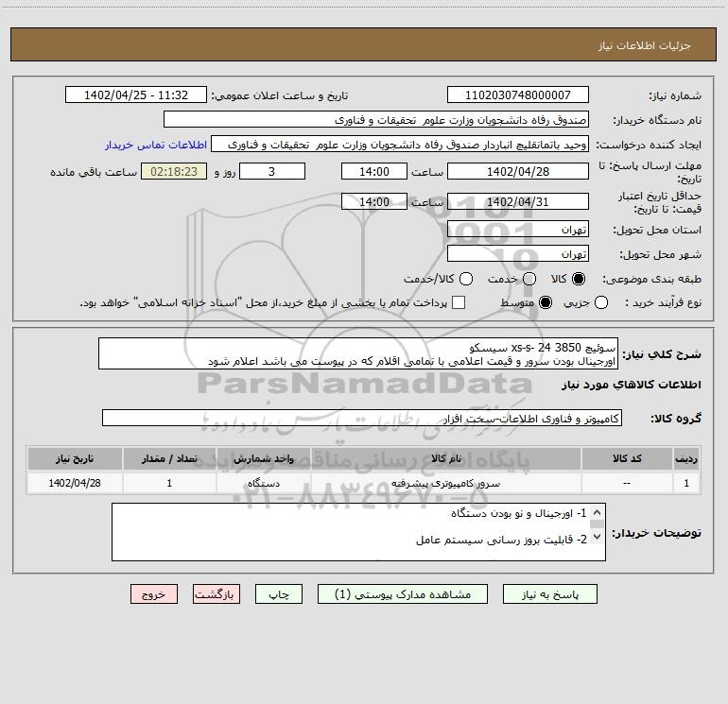Open اطلاعات تماس خریدار link
728x704 pixels.
point(156,145)
